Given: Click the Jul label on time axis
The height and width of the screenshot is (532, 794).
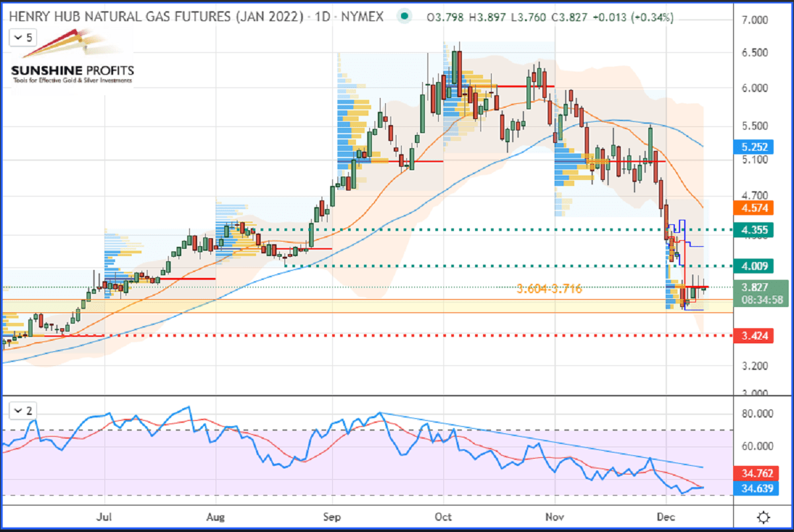Looking at the screenshot, I should (x=105, y=517).
